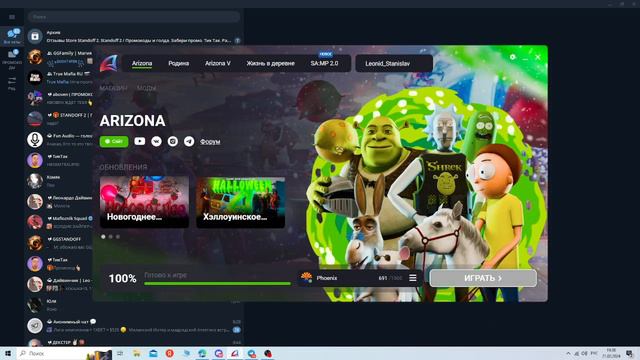This screenshot has height=360, width=640.
Task: Switch to the Arizona tab
Action: (142, 63)
